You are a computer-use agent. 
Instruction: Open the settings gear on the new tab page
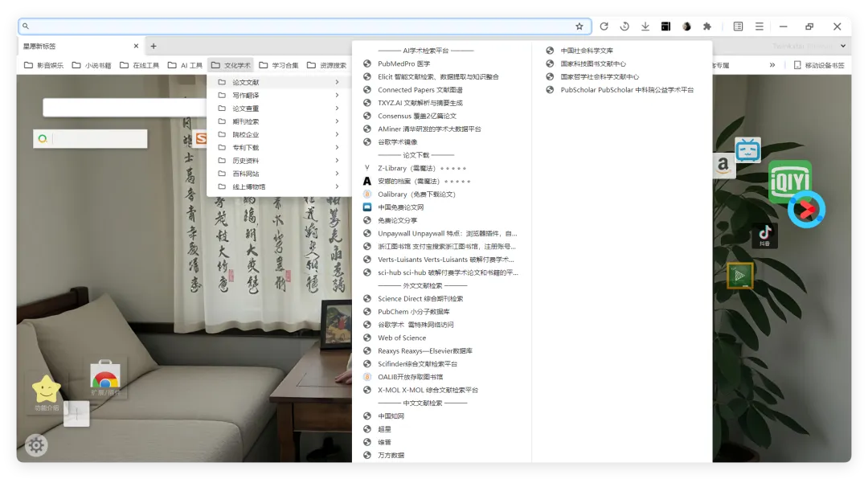tap(36, 445)
